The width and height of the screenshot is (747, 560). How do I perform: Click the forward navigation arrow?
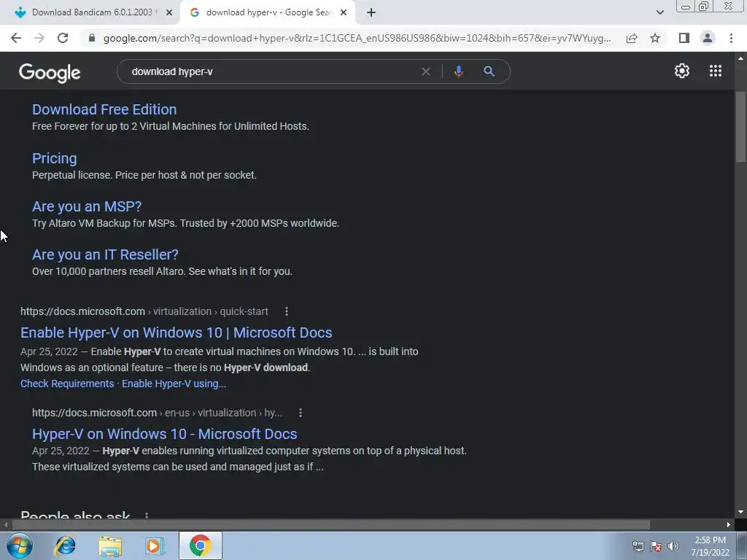point(39,38)
